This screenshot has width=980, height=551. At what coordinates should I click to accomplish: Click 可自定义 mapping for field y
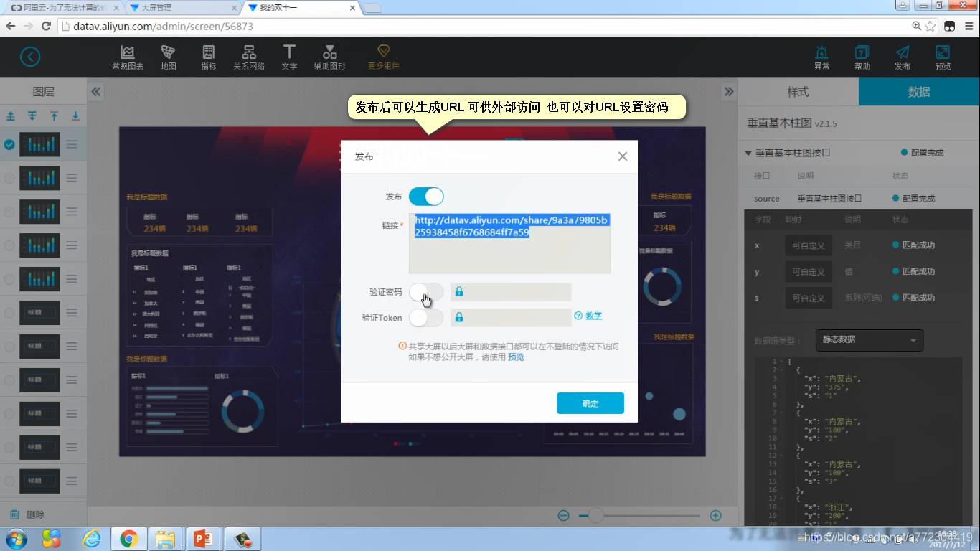click(809, 272)
